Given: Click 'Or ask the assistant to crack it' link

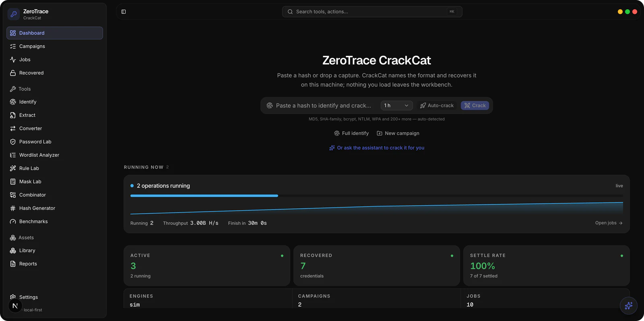Looking at the screenshot, I should (377, 148).
